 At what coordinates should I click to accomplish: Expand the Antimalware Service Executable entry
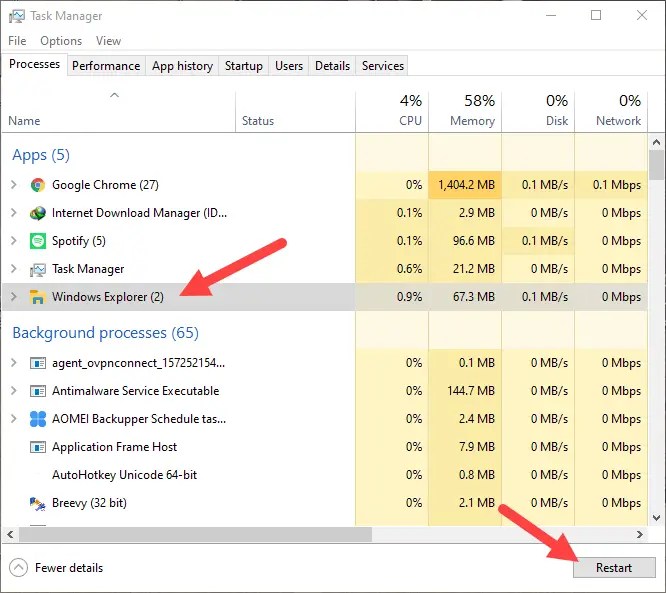(14, 391)
